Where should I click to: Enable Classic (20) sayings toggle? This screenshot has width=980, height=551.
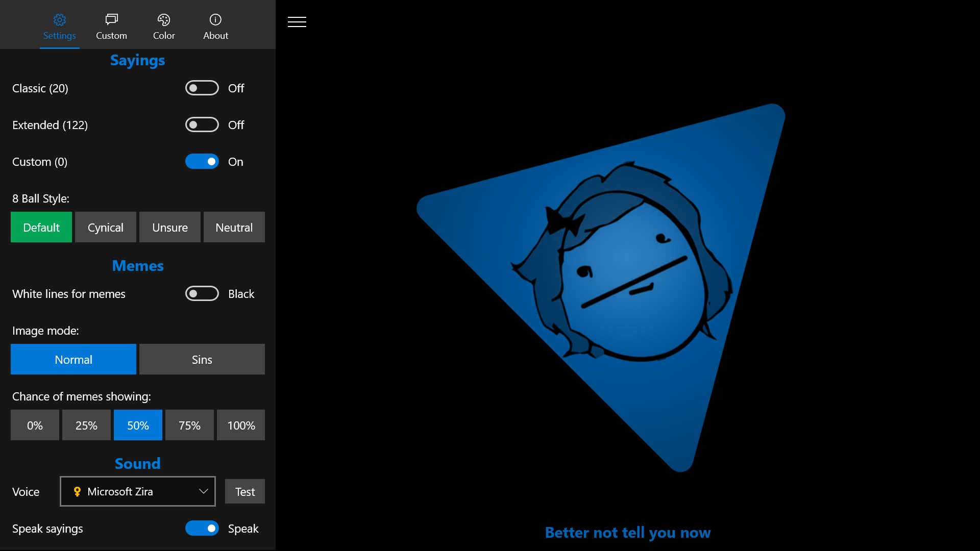[202, 88]
